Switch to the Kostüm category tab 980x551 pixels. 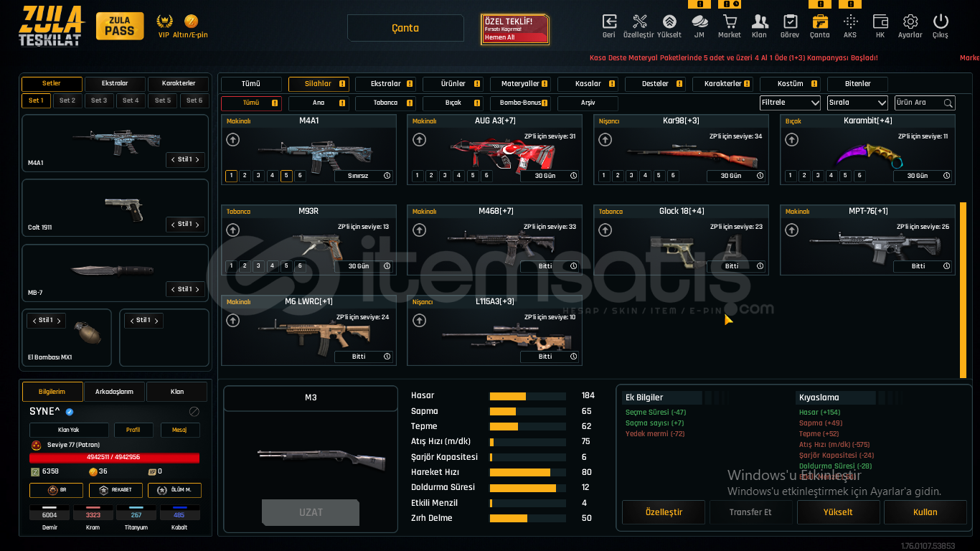[790, 84]
